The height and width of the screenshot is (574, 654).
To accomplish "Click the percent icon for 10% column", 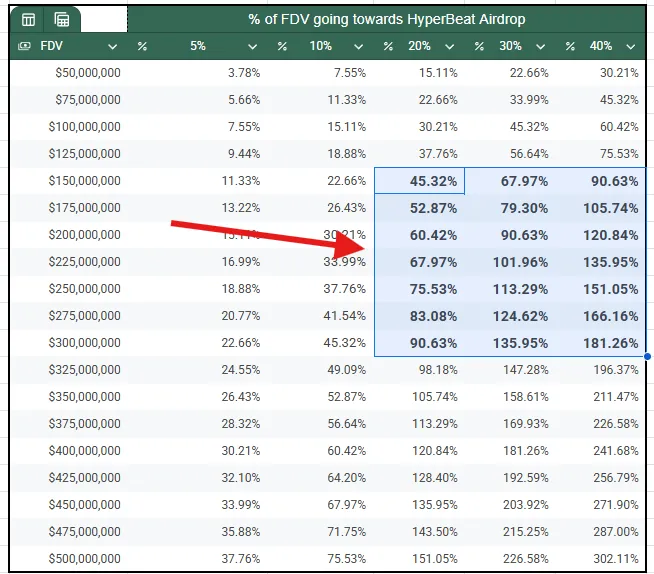I will point(283,47).
